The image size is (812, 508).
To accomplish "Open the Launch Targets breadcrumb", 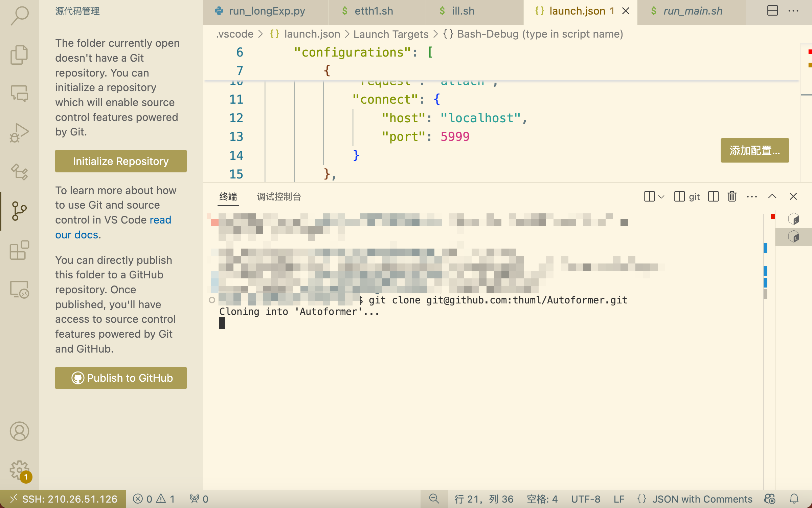I will coord(391,34).
